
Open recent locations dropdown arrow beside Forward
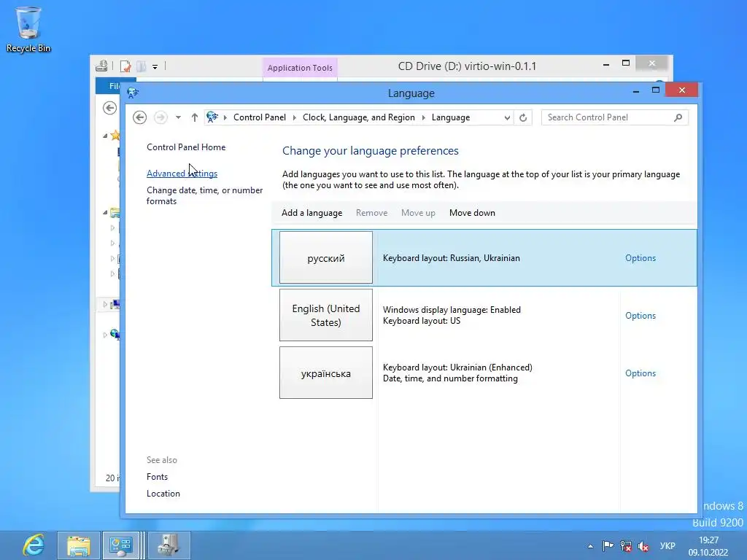point(178,117)
